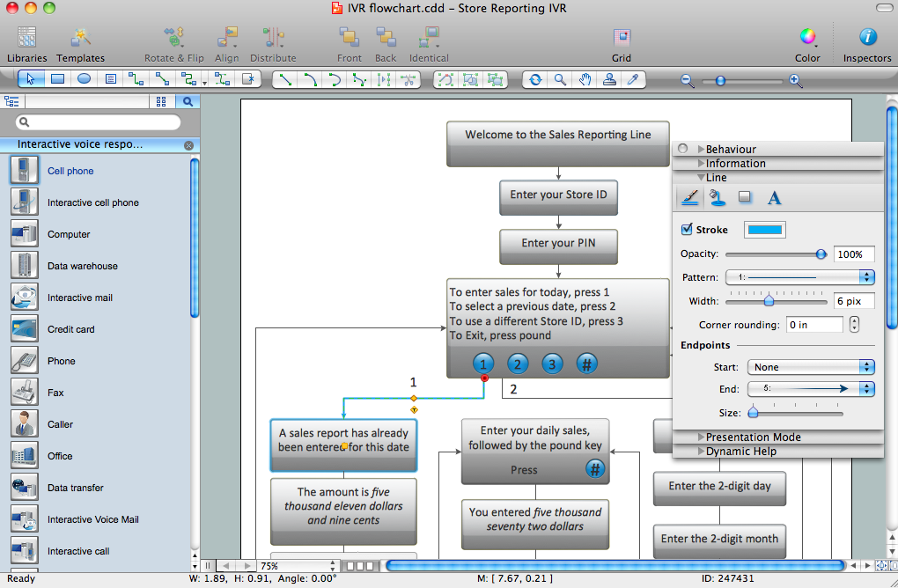This screenshot has height=588, width=898.
Task: Open the Start endpoint dropdown
Action: (x=811, y=367)
